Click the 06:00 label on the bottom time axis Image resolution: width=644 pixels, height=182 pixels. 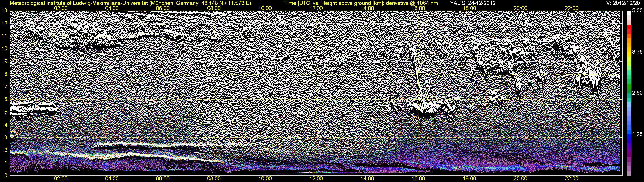163,179
